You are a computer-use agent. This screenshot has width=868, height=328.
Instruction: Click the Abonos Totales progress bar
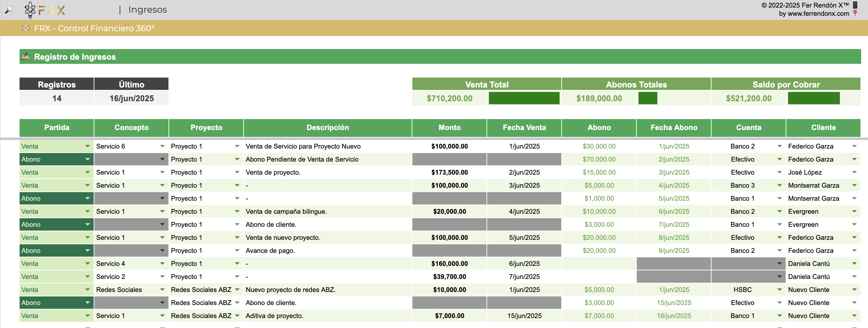point(648,98)
